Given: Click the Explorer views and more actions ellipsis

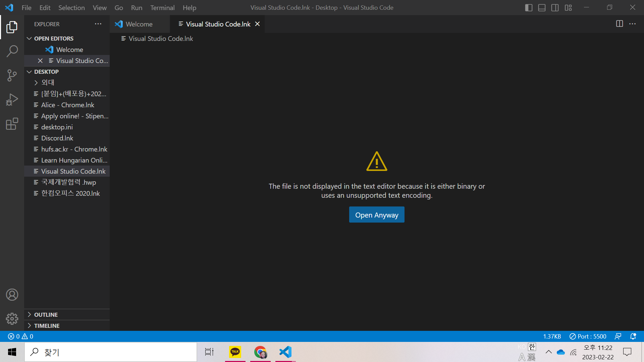Looking at the screenshot, I should click(x=98, y=24).
